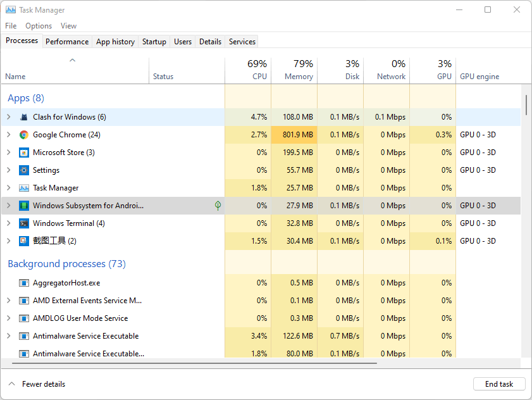The width and height of the screenshot is (532, 400).
Task: Expand the Task Manager process row
Action: click(9, 187)
